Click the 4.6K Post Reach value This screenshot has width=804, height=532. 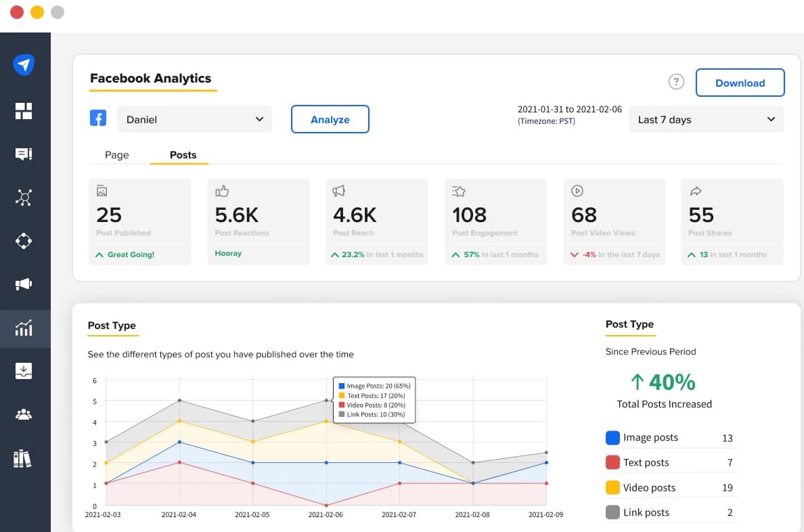pyautogui.click(x=355, y=215)
